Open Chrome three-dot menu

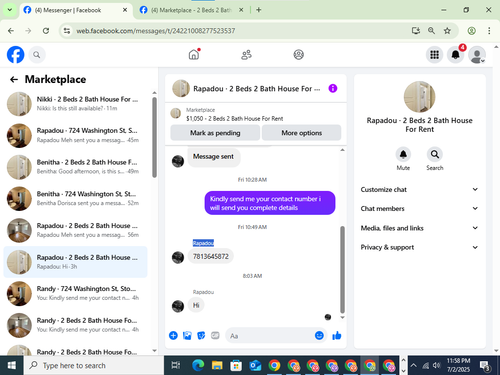pos(489,31)
